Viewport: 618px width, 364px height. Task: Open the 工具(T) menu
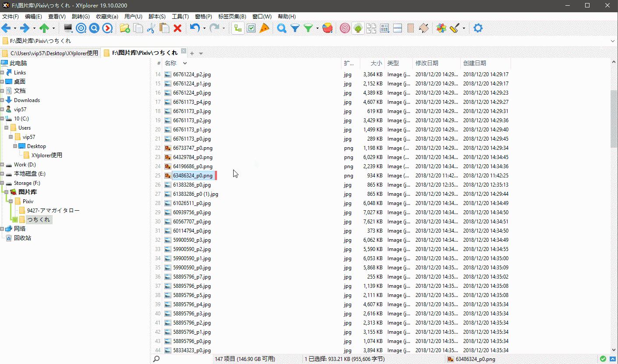click(180, 17)
